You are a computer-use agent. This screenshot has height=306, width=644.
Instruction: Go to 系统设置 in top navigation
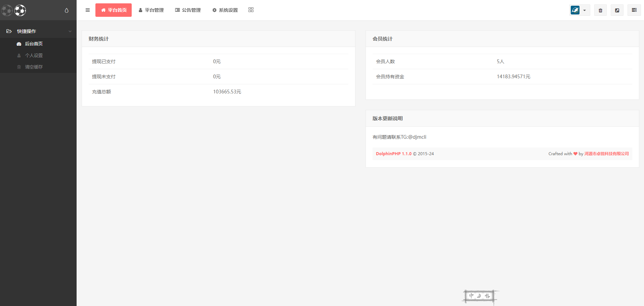pos(225,10)
